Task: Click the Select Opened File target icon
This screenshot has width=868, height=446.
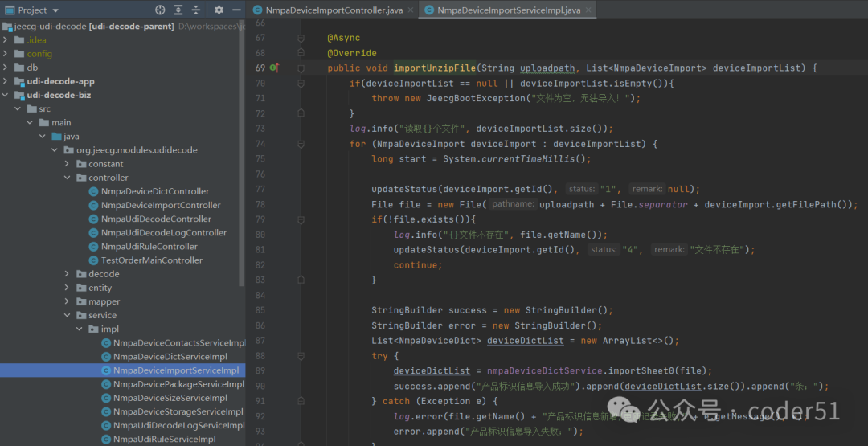Action: click(x=160, y=10)
